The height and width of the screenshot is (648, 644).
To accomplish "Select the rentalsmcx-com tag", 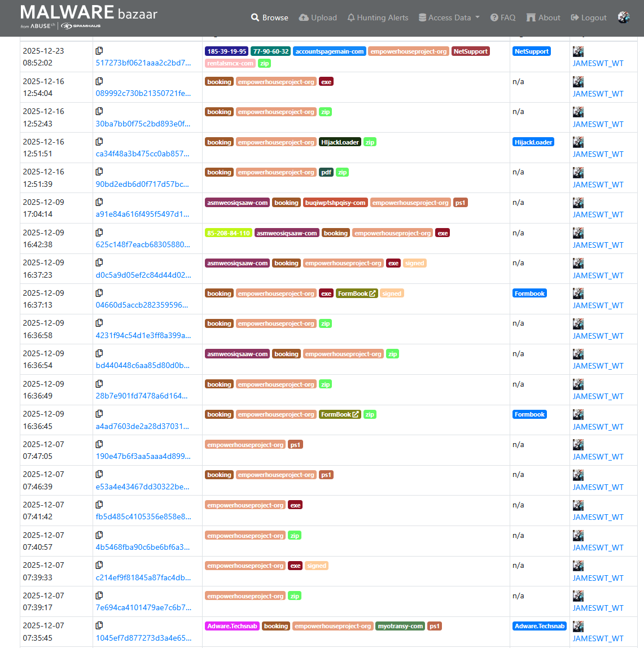I will click(x=230, y=63).
